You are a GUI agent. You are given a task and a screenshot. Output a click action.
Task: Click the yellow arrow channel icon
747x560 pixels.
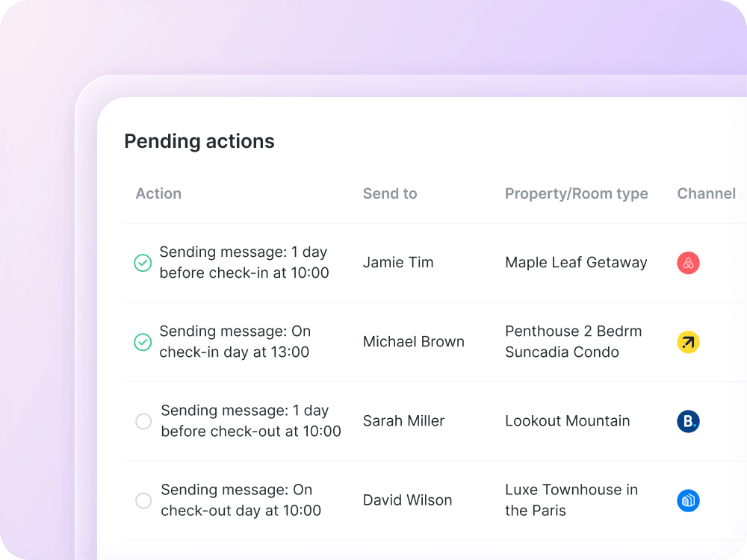coord(688,343)
